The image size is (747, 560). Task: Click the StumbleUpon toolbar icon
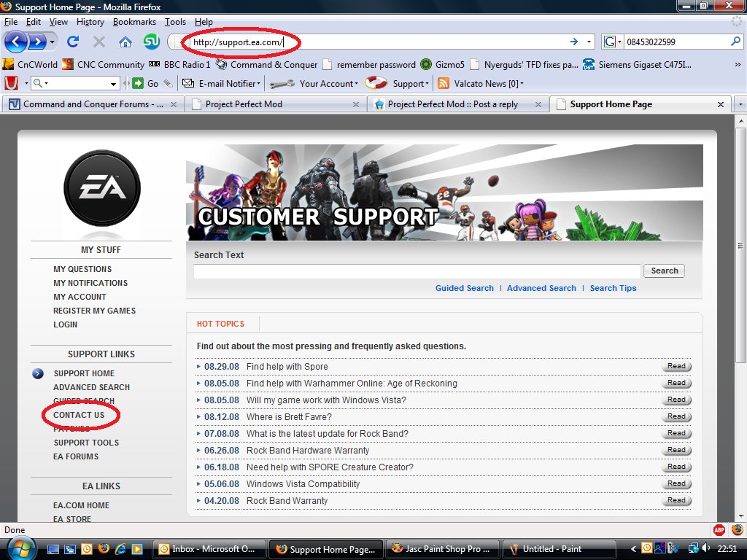(x=152, y=42)
